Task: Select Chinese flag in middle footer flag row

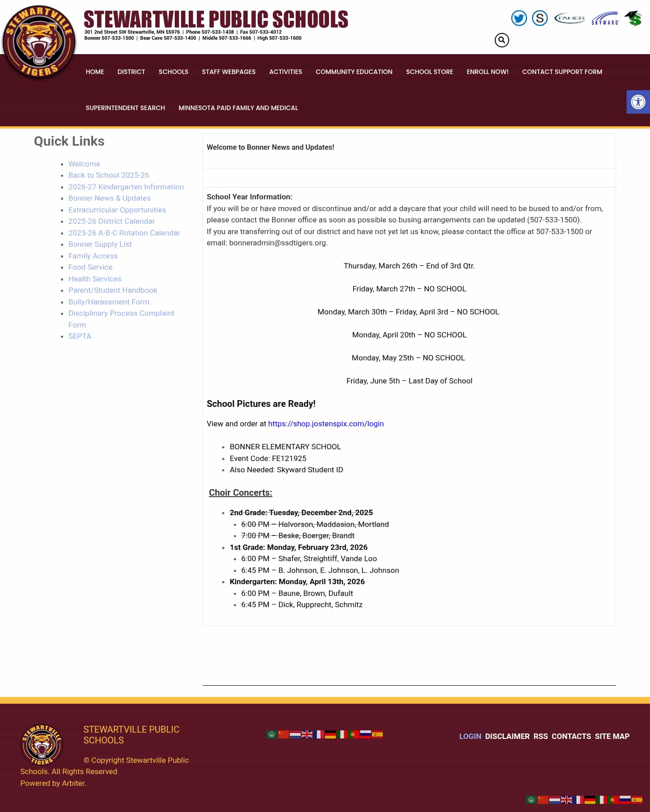Action: (283, 734)
